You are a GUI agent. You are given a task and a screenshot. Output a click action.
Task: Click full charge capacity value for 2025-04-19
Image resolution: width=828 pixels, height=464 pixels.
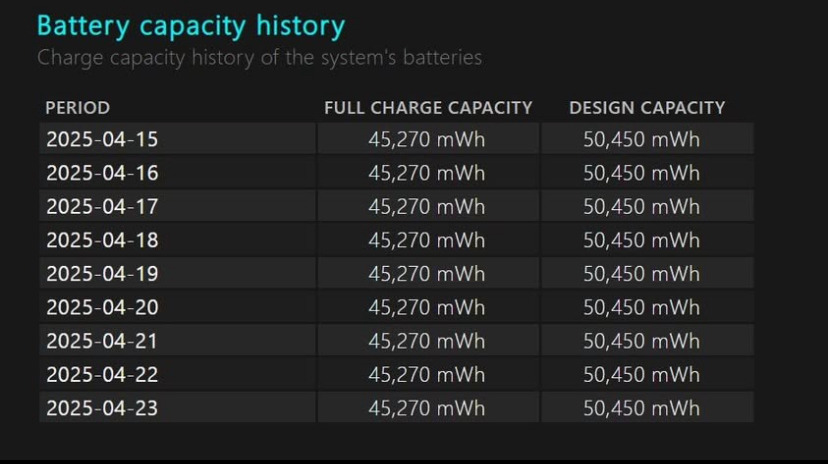click(x=427, y=273)
